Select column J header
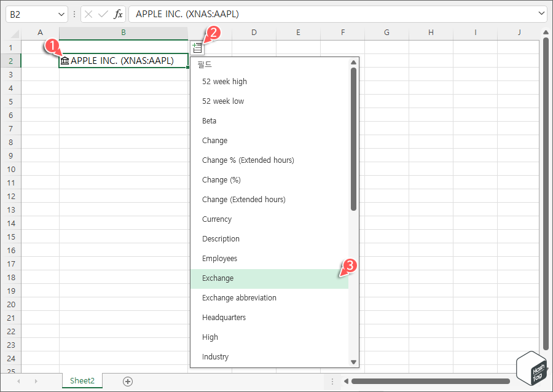 tap(519, 33)
